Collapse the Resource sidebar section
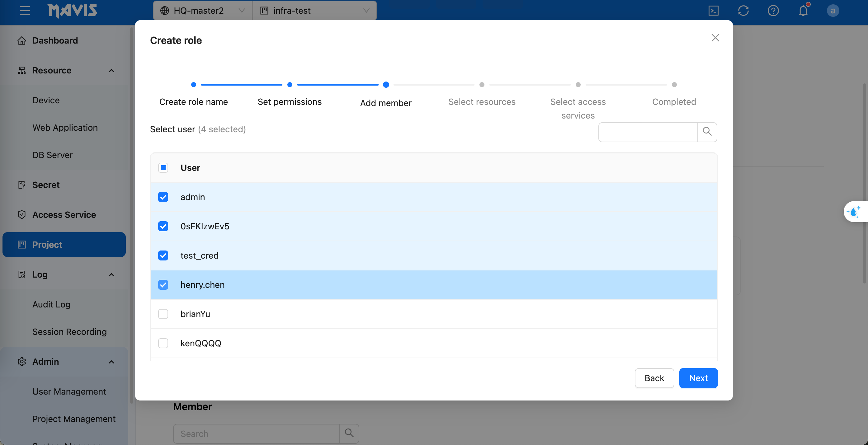The height and width of the screenshot is (445, 868). pyautogui.click(x=111, y=70)
